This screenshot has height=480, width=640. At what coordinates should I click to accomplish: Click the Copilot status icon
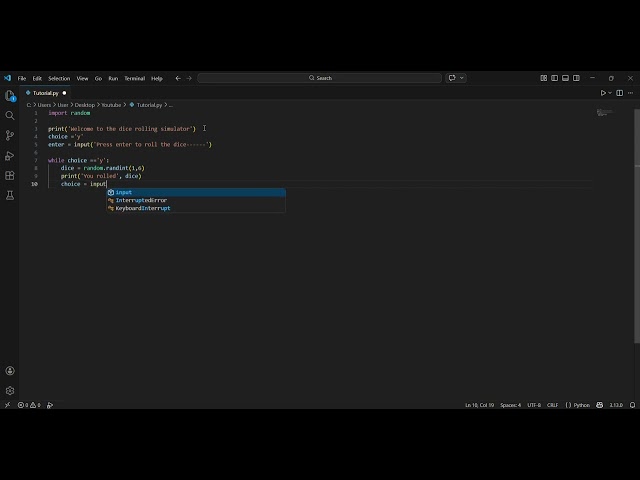pyautogui.click(x=600, y=405)
